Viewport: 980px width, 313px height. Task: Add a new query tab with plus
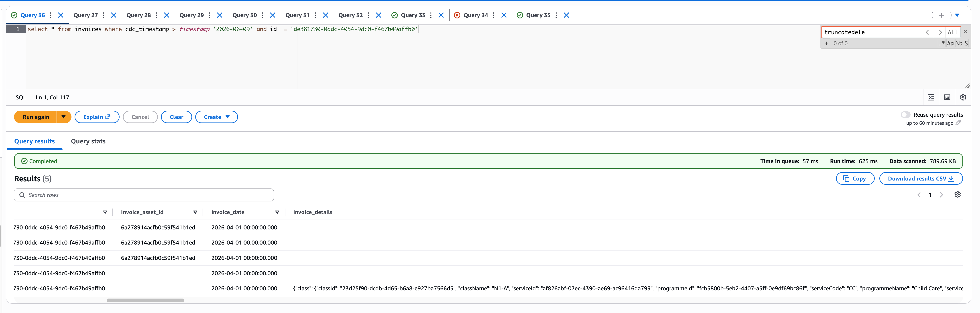coord(941,15)
